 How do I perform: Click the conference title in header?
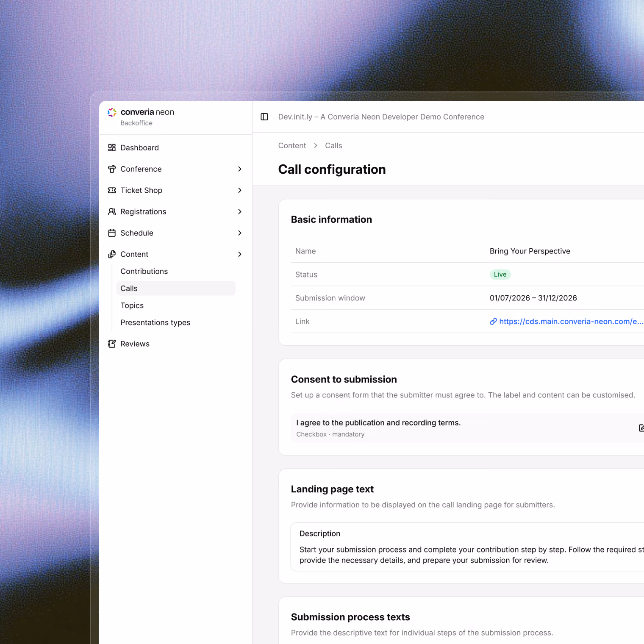pos(381,117)
